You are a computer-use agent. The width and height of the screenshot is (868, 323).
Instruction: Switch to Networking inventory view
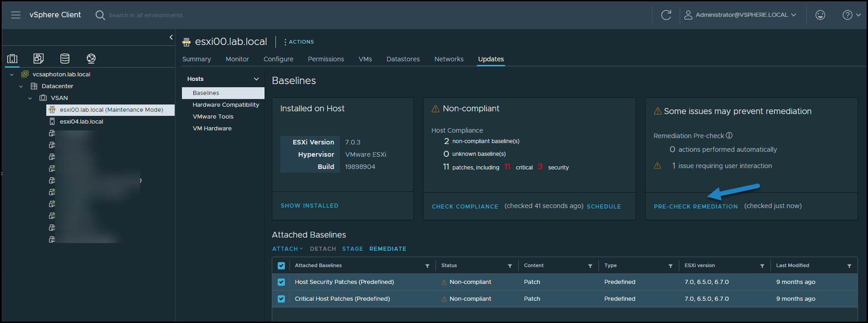coord(91,58)
